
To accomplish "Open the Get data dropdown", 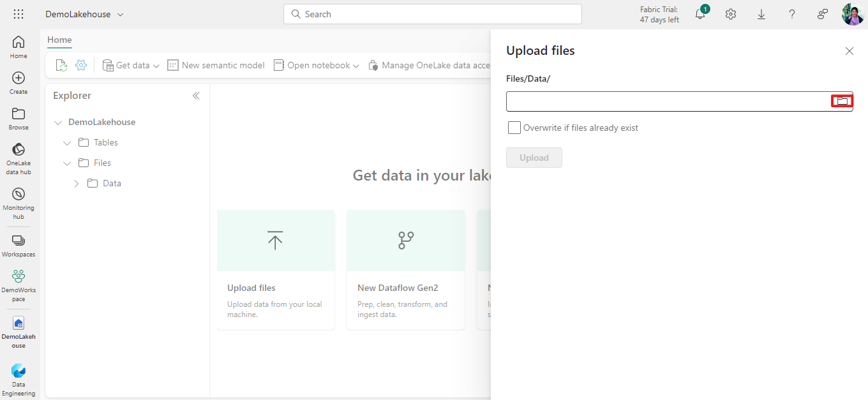I will click(x=131, y=65).
